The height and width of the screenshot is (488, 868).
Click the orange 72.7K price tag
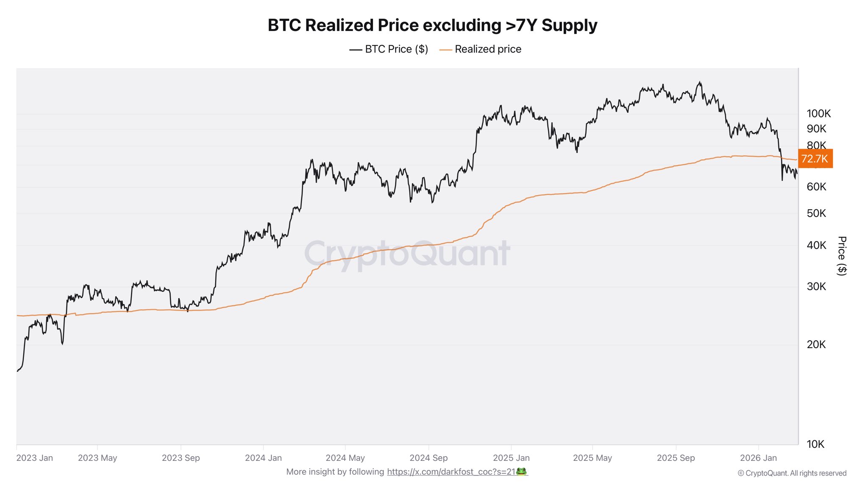click(815, 159)
